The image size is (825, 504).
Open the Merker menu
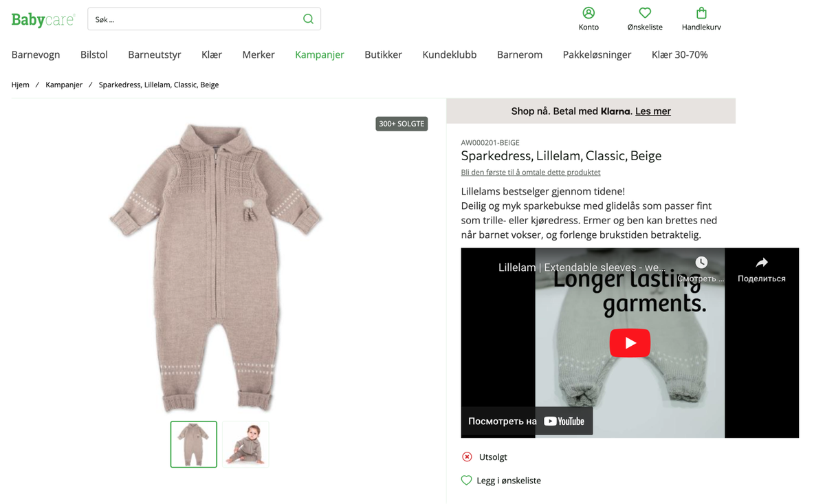pyautogui.click(x=258, y=54)
